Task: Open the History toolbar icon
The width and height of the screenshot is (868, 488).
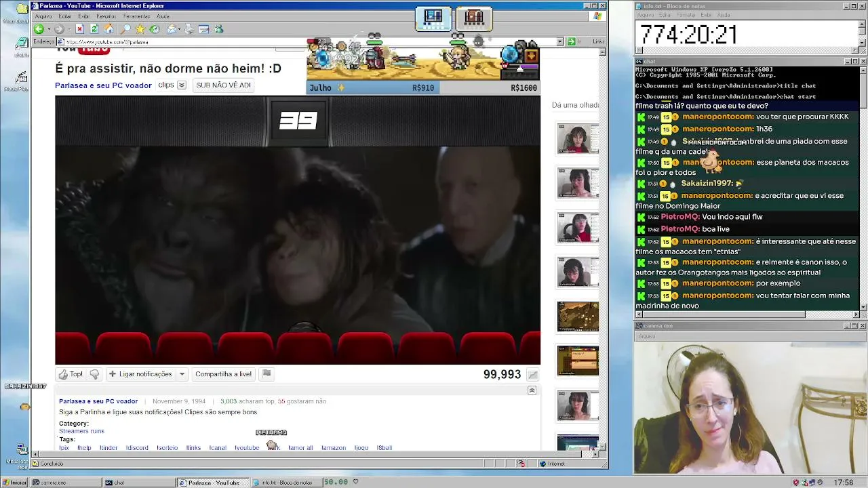Action: [155, 29]
